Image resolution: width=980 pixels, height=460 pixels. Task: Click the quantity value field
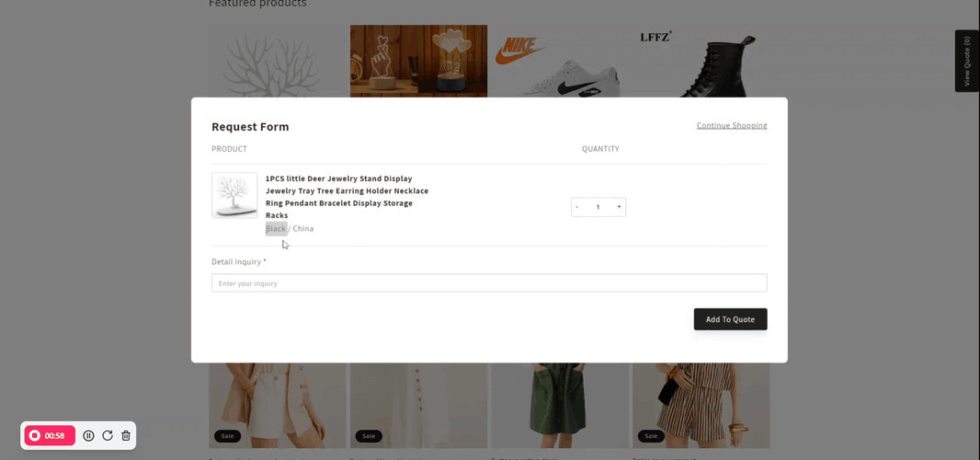(x=598, y=207)
